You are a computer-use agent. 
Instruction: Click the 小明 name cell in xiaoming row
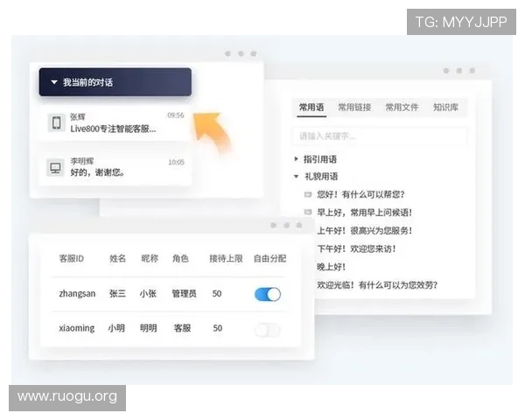[116, 328]
